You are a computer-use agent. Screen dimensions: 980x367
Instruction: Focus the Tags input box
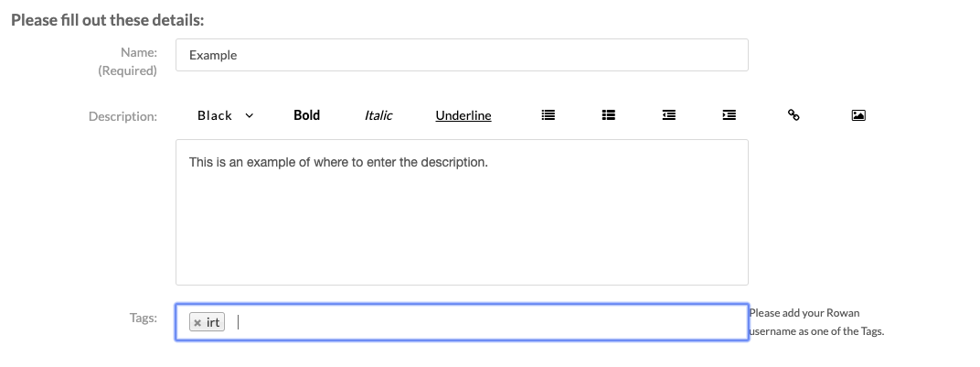click(462, 322)
